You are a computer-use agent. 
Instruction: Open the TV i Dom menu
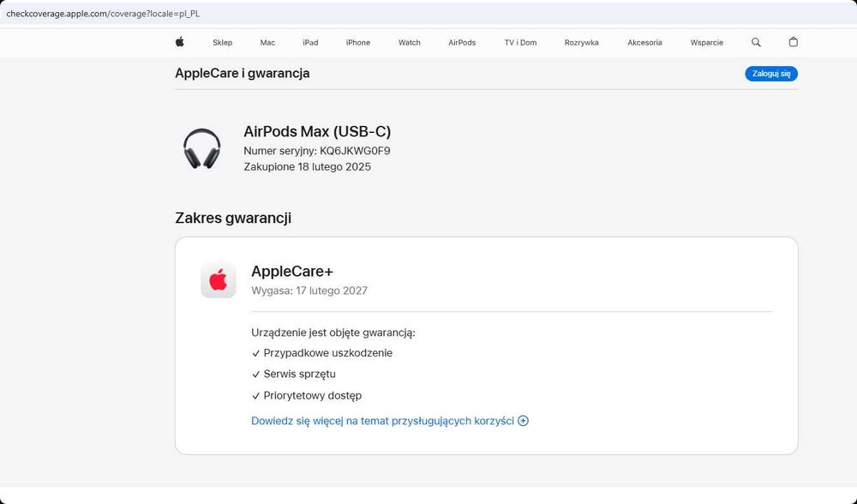tap(520, 43)
